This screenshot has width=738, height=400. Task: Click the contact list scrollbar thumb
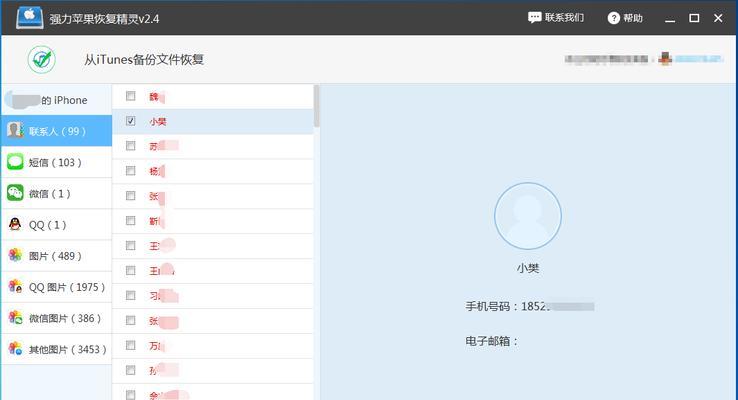pos(317,106)
